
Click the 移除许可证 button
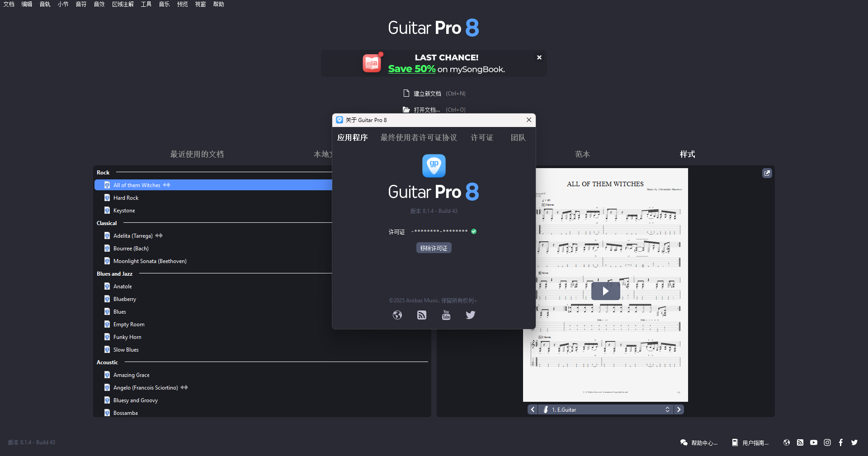[434, 248]
